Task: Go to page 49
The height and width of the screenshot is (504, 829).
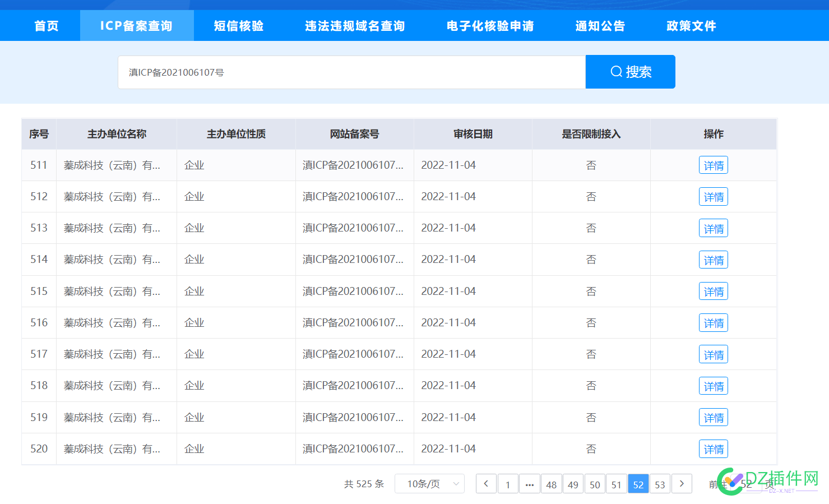Action: 573,484
